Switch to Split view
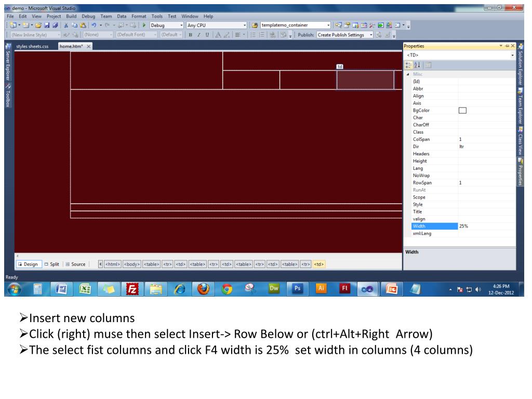 click(x=51, y=264)
